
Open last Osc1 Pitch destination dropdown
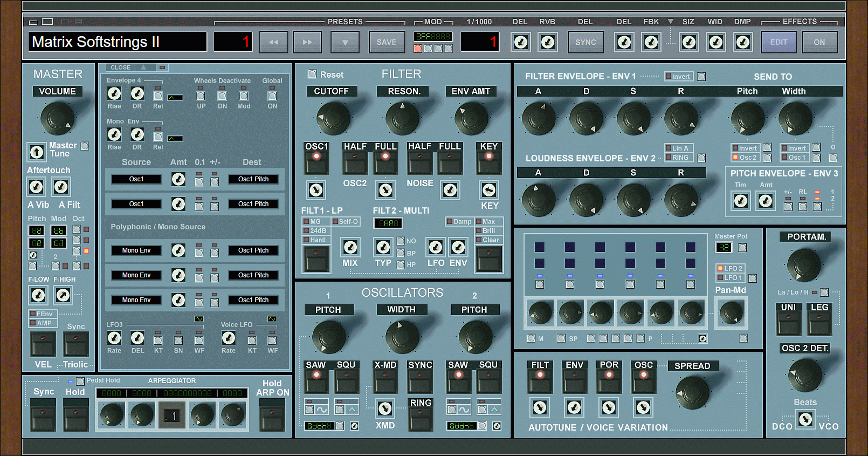click(x=253, y=300)
